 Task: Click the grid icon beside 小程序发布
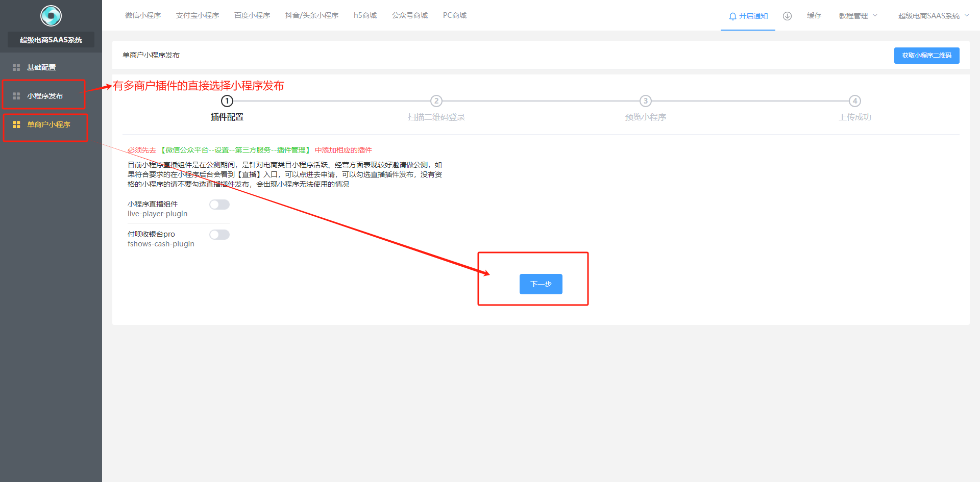(16, 96)
